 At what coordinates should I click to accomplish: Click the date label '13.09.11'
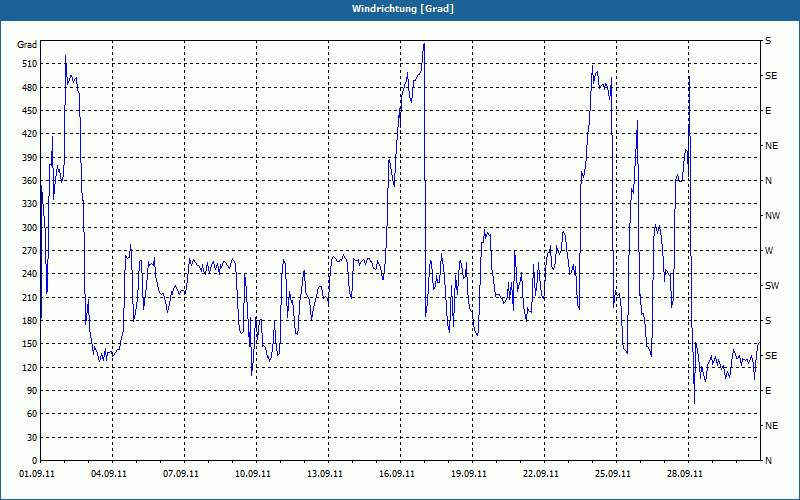[x=324, y=474]
